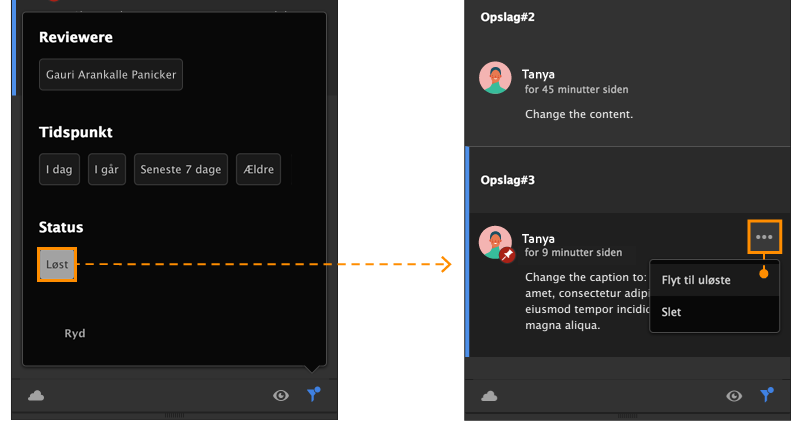This screenshot has height=430, width=800.
Task: Click the pin badge on Tanya's avatar
Action: 507,255
